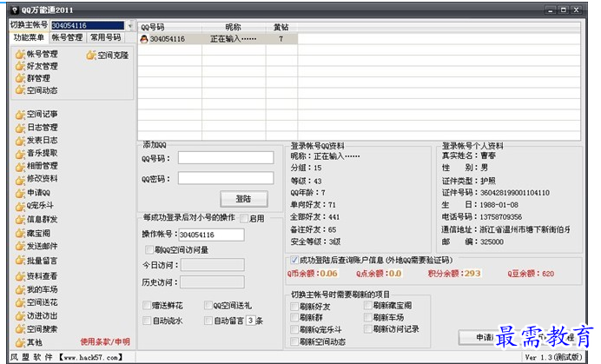The height and width of the screenshot is (364, 601).
Task: Check 刷新群 option
Action: pos(294,318)
